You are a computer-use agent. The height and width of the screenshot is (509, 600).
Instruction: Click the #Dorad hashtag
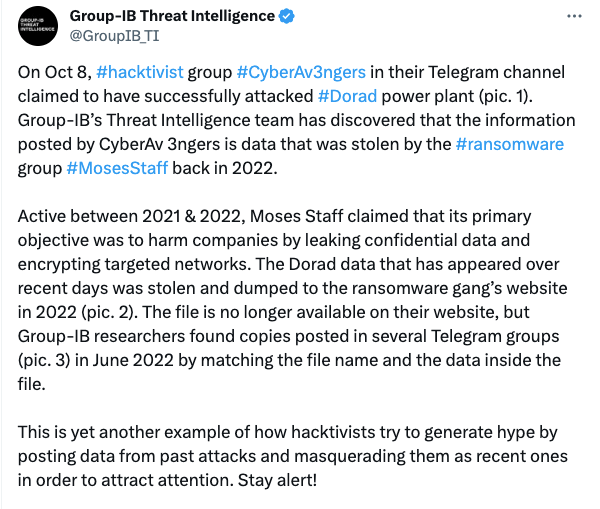[346, 98]
